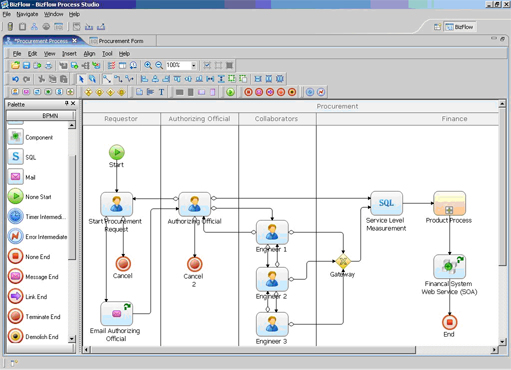This screenshot has height=370, width=511.
Task: Select the Service Level Measurement SQL node
Action: coord(386,203)
